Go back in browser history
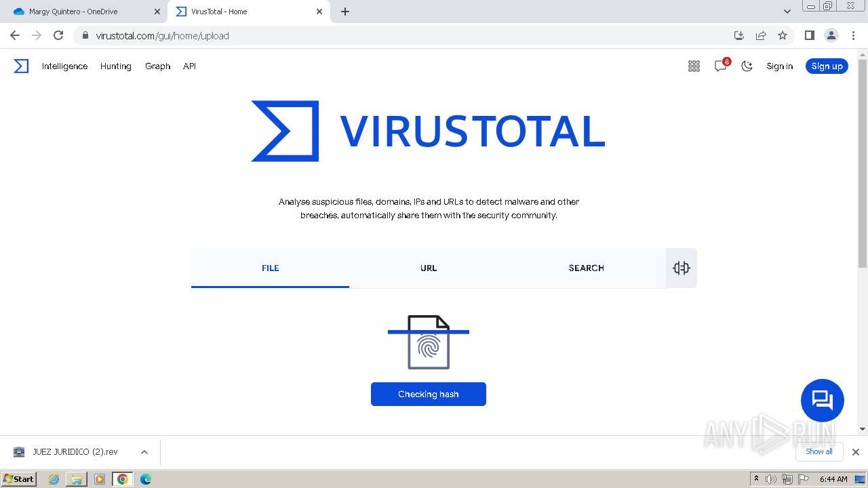Viewport: 868px width, 488px height. (15, 35)
